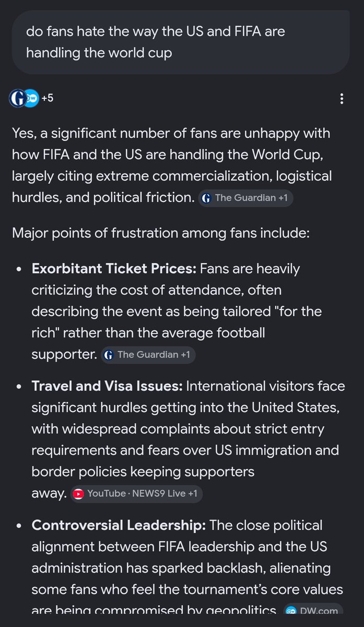
Task: Select the "Controversial Leadership:" bold heading
Action: 119,525
